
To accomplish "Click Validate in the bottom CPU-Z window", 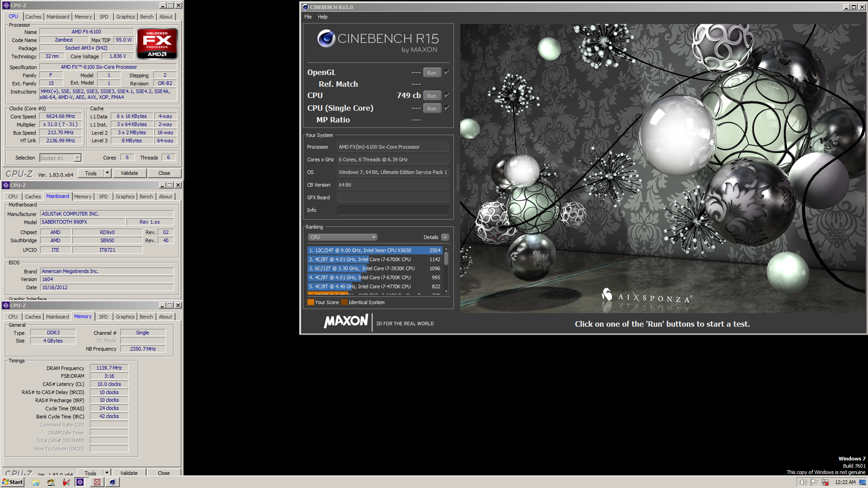I will [129, 473].
